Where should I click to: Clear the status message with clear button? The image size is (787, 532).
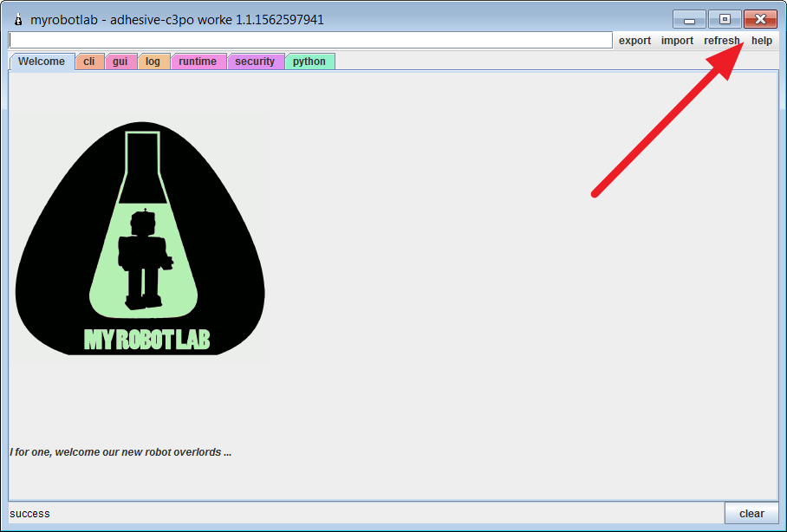[751, 514]
